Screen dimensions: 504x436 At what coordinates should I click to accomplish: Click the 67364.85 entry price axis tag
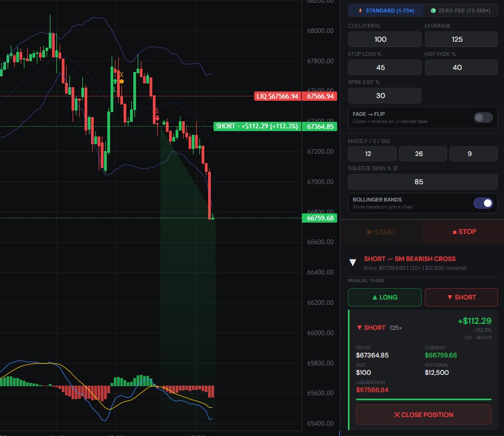[320, 127]
